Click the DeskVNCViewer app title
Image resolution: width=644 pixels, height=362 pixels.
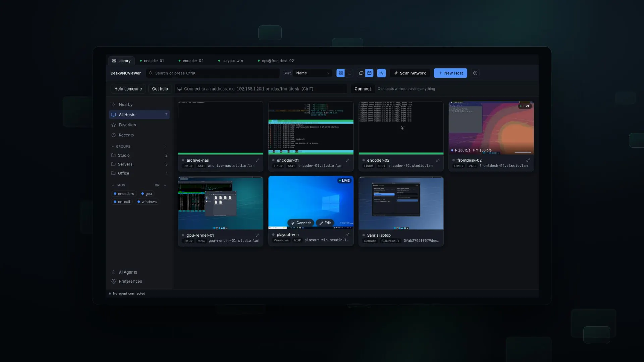point(125,73)
